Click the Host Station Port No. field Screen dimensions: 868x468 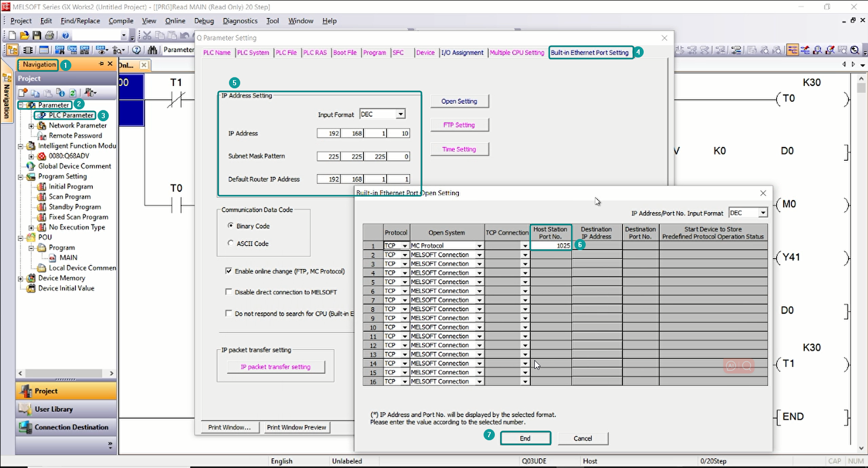coord(551,246)
